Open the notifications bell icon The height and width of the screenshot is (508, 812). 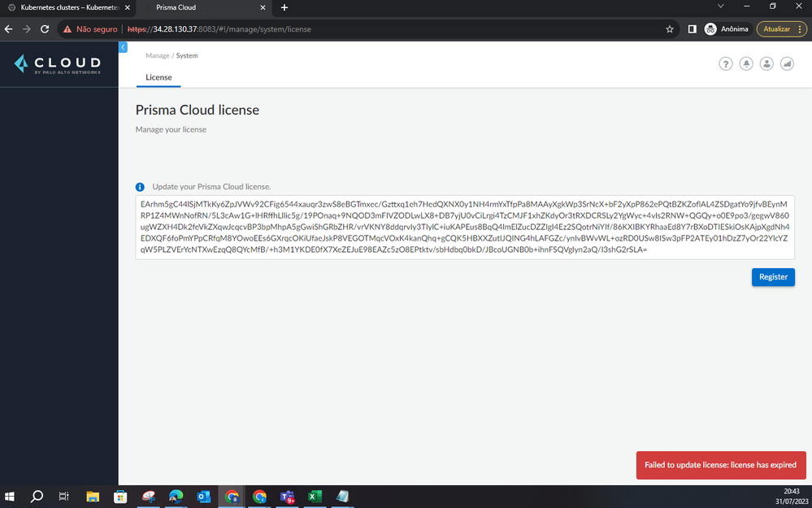click(x=745, y=63)
